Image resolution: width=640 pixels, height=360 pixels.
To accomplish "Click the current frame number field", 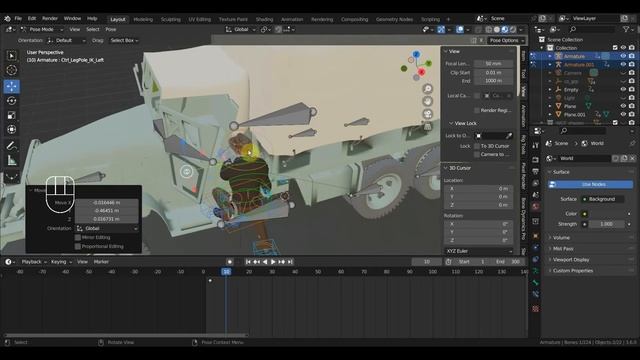I will coord(427,262).
